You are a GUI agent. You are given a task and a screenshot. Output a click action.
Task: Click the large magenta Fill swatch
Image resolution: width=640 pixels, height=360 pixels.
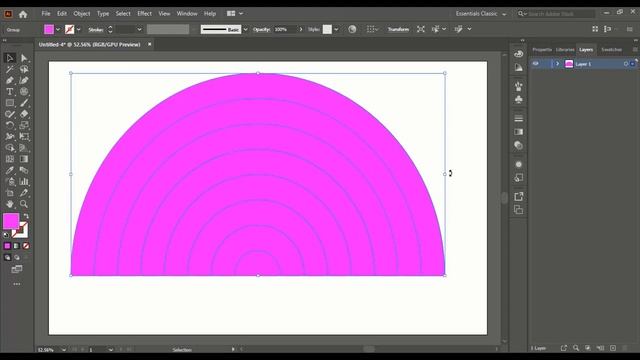click(x=11, y=221)
